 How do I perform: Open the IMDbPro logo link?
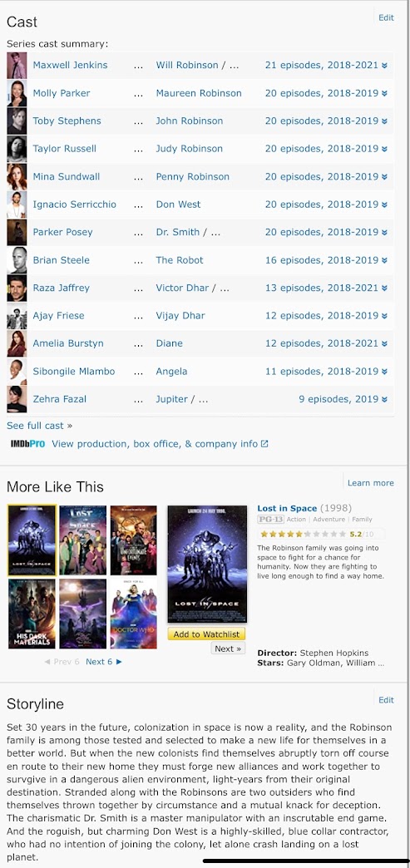[x=27, y=444]
